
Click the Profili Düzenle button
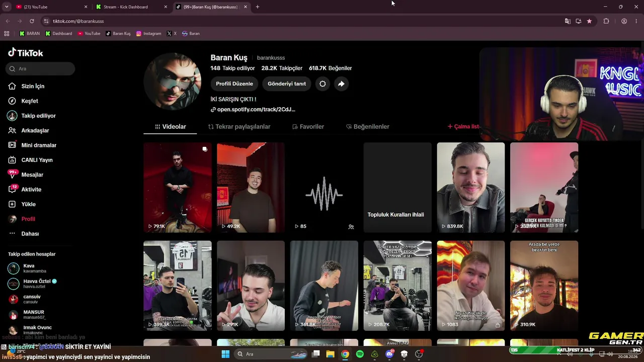(x=234, y=83)
